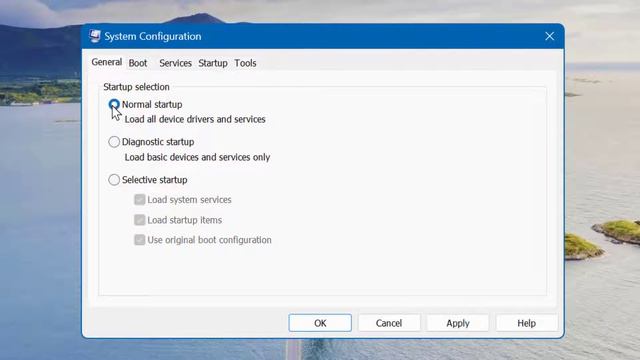Click the 'Startup selection' group label
The width and height of the screenshot is (640, 360).
point(136,87)
